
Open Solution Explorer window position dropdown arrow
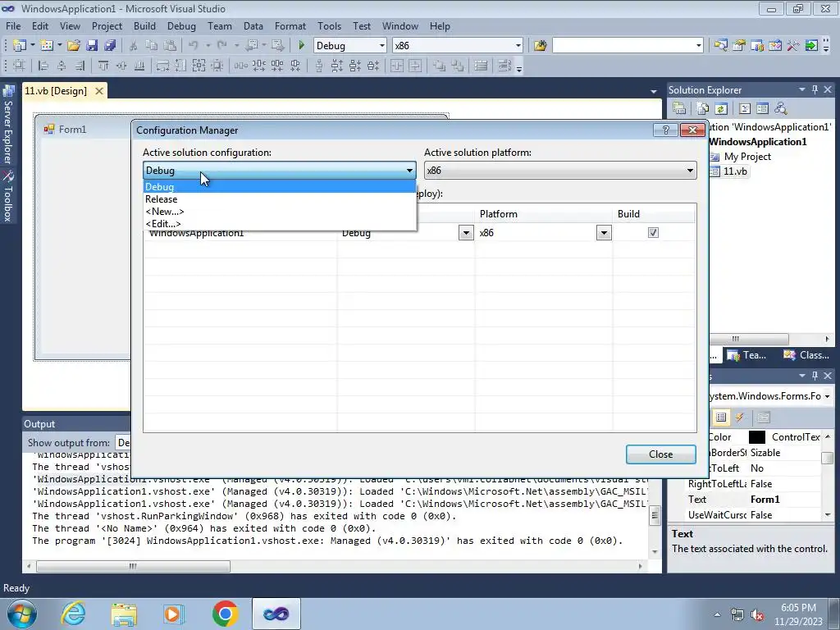pos(802,90)
